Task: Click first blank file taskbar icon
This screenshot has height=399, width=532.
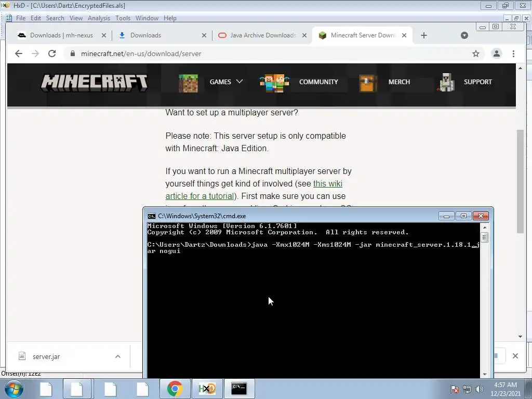Action: point(46,389)
